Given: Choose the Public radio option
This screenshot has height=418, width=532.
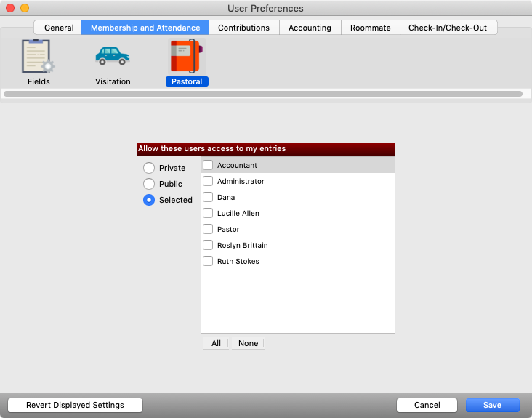Looking at the screenshot, I should (149, 184).
